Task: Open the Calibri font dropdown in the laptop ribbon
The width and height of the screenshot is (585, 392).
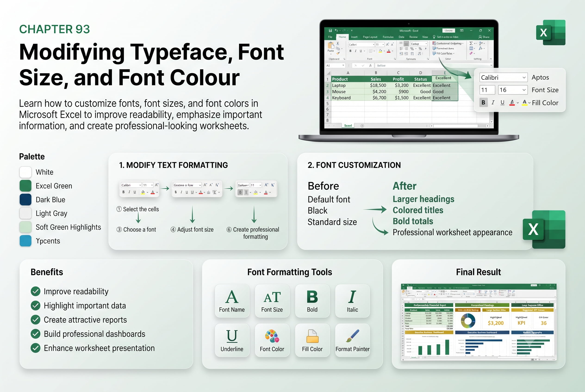Action: tap(374, 45)
